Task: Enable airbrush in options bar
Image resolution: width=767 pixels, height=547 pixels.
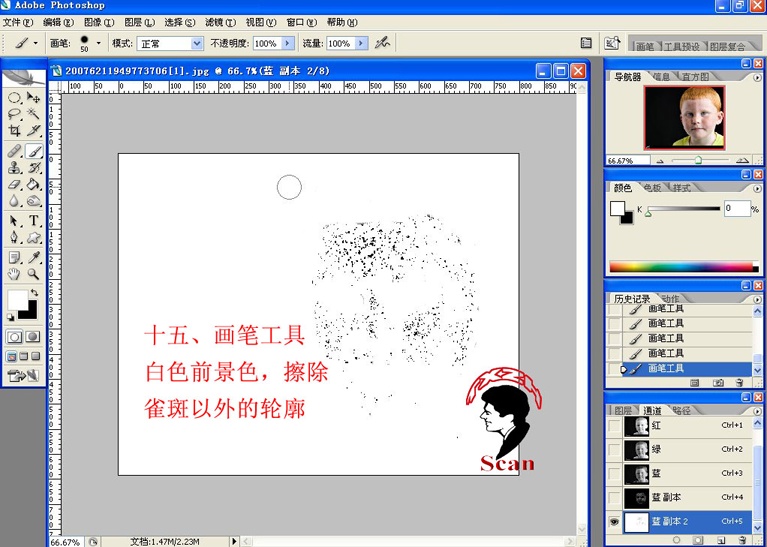Action: coord(382,43)
